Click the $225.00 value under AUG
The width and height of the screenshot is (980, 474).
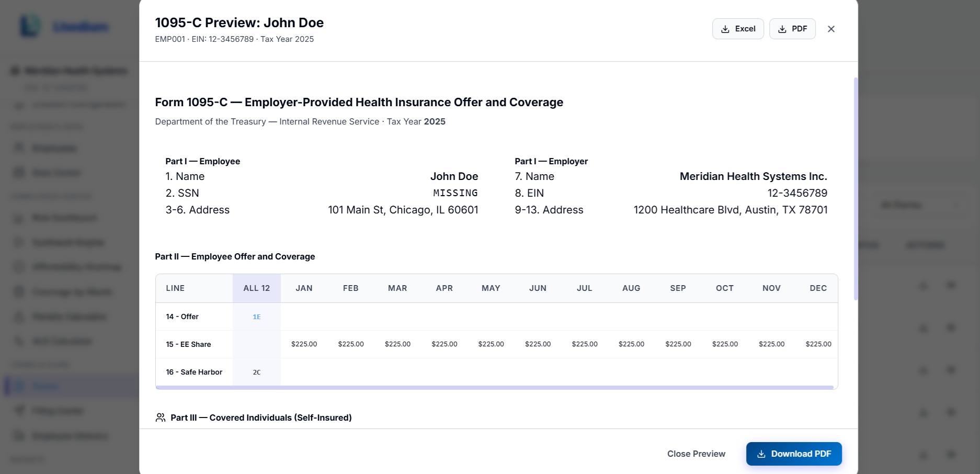coord(631,344)
